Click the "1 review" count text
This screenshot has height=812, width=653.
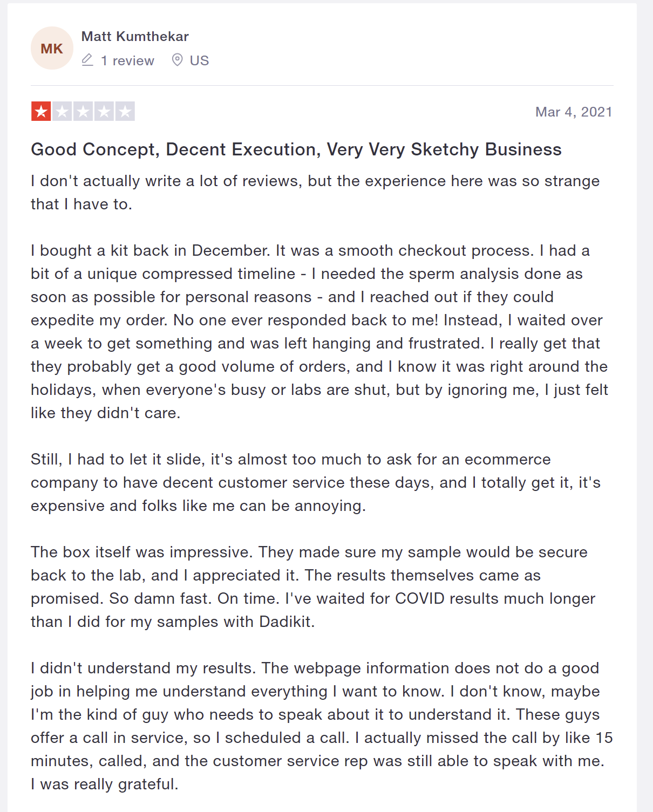tap(127, 60)
